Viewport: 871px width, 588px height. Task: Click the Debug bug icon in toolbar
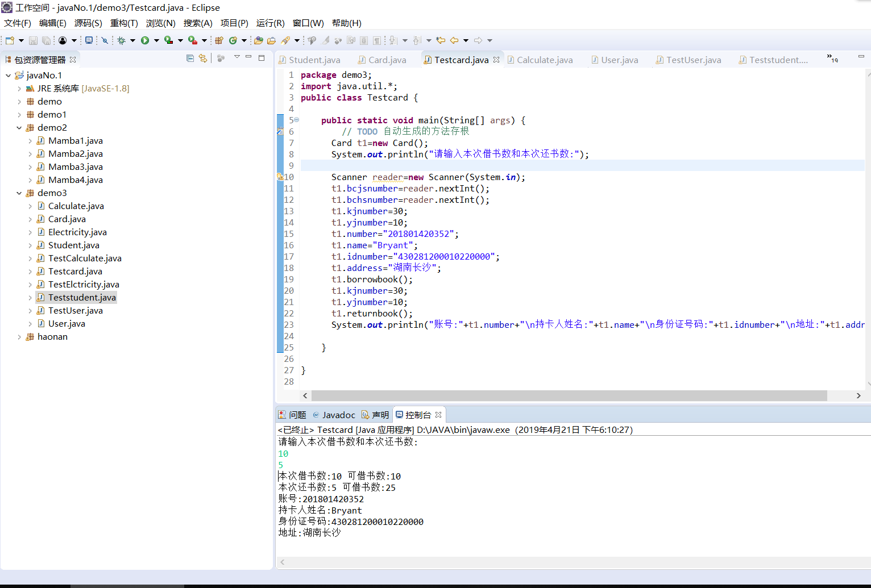pos(122,40)
